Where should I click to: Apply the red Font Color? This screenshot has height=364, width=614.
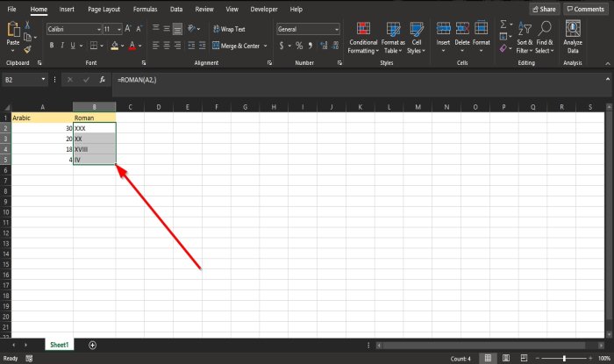[132, 46]
